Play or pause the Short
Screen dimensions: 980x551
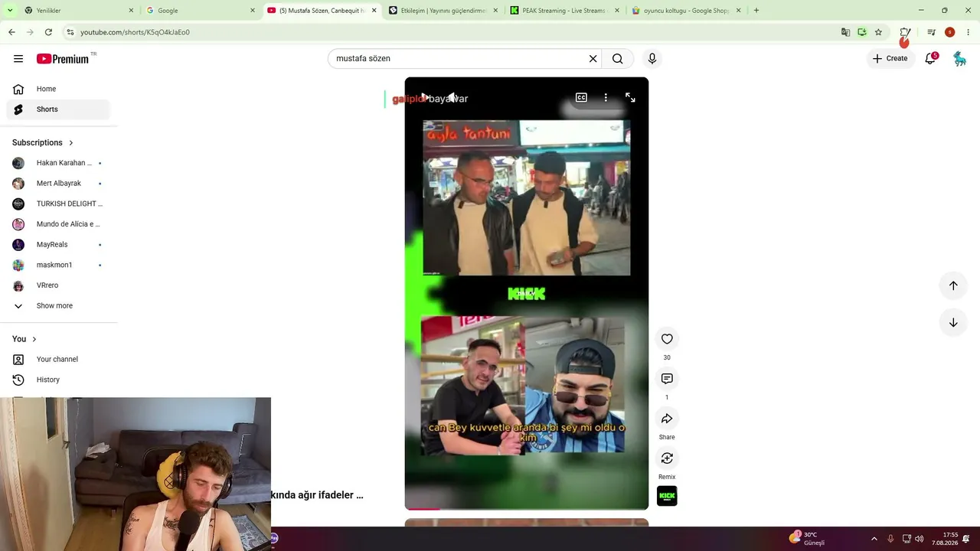[425, 98]
